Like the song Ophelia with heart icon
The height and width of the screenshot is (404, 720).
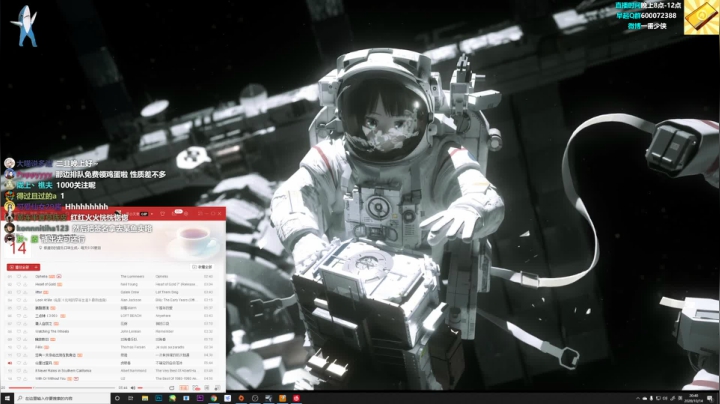(19, 276)
